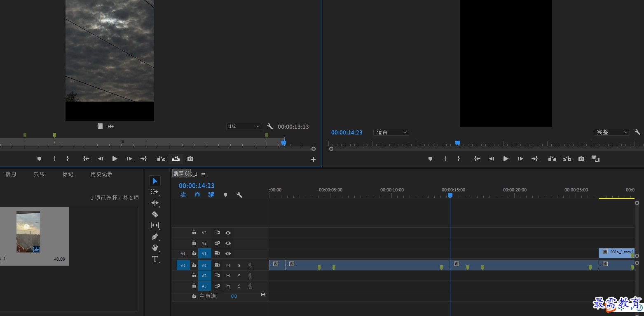Select the Razor tool

(155, 214)
